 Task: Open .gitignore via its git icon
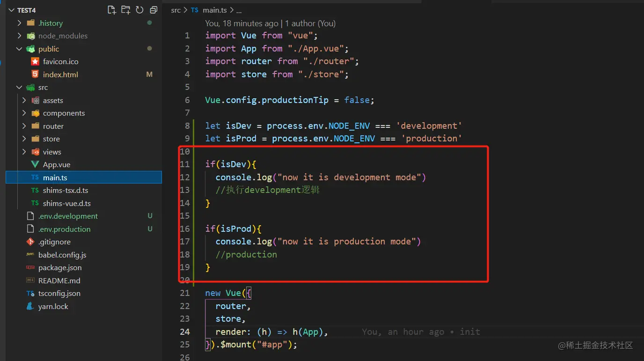pos(30,242)
